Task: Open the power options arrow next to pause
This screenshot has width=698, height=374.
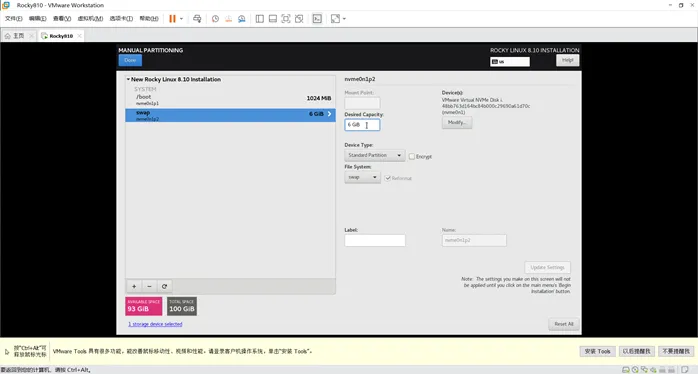Action: pos(181,19)
